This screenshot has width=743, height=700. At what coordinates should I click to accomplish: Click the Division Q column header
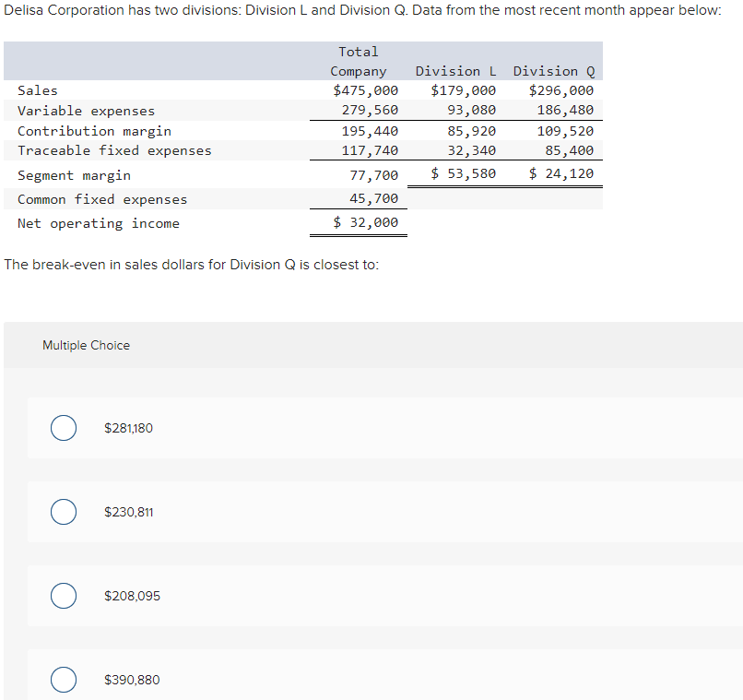tap(554, 71)
